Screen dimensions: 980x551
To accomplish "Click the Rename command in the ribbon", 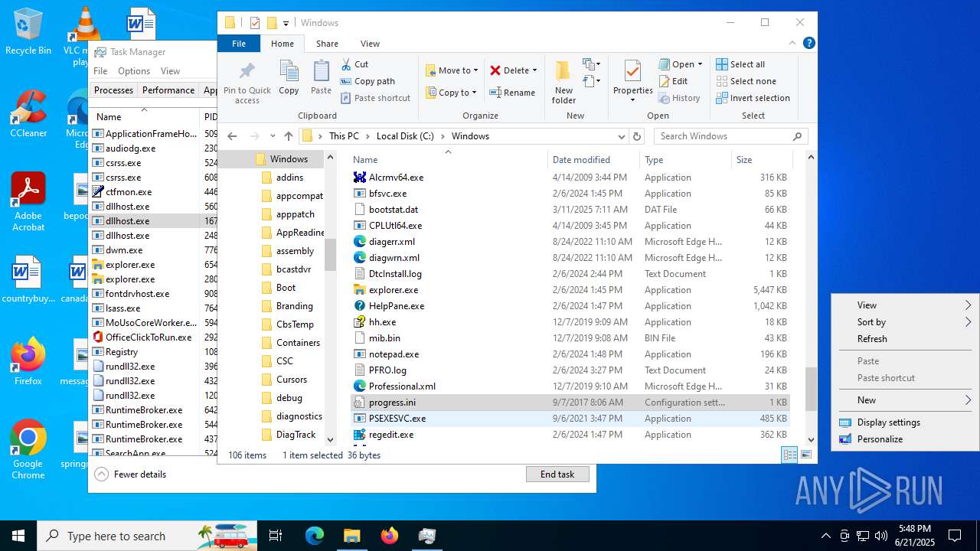I will (512, 93).
